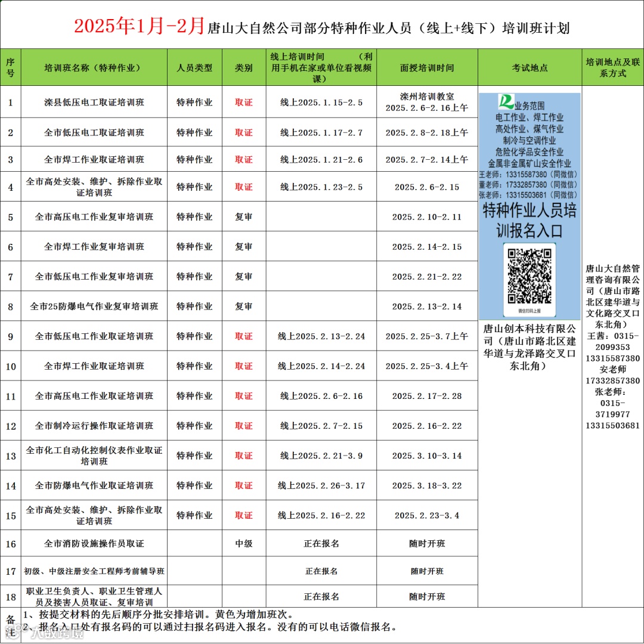Click the "线上培训时间" header cell

coord(321,68)
